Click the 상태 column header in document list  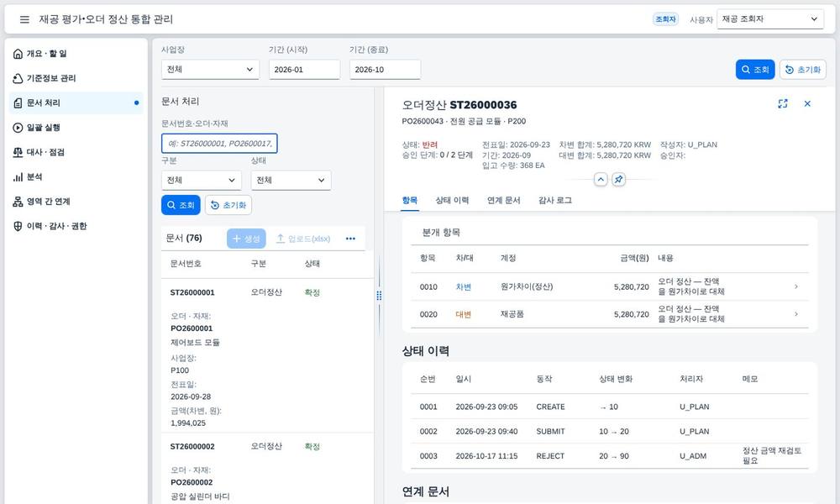coord(312,264)
